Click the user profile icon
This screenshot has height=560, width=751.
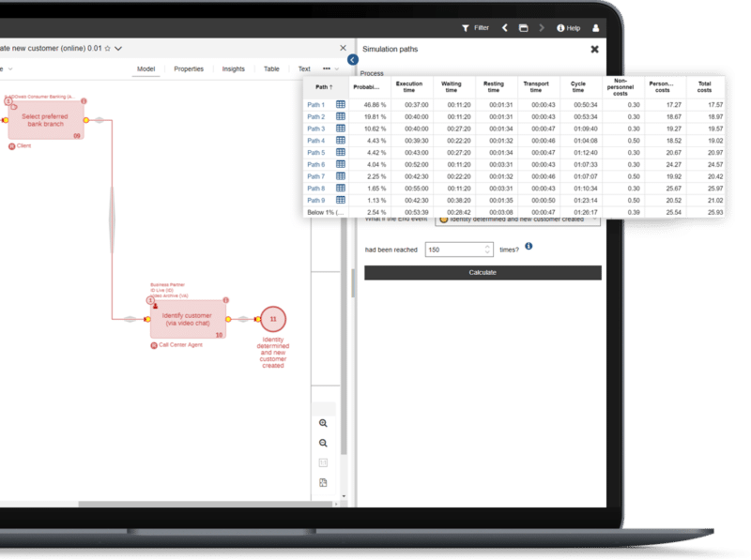pyautogui.click(x=597, y=27)
